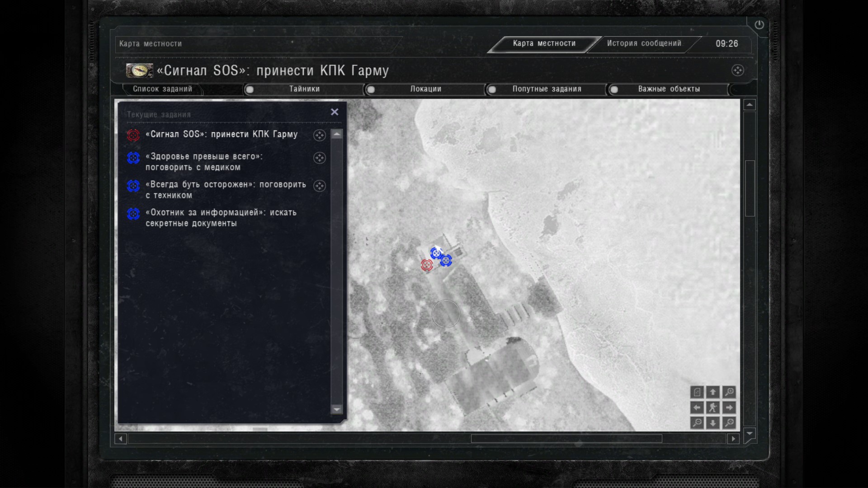
Task: Toggle the Важные объекты map filter
Action: 669,89
